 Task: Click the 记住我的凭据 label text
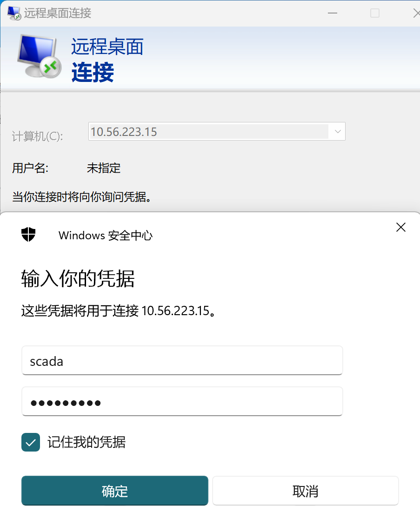[x=87, y=442]
